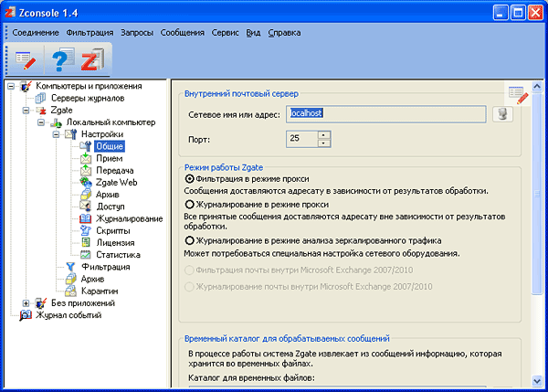Select the Zgate Web tree label

coord(116,183)
